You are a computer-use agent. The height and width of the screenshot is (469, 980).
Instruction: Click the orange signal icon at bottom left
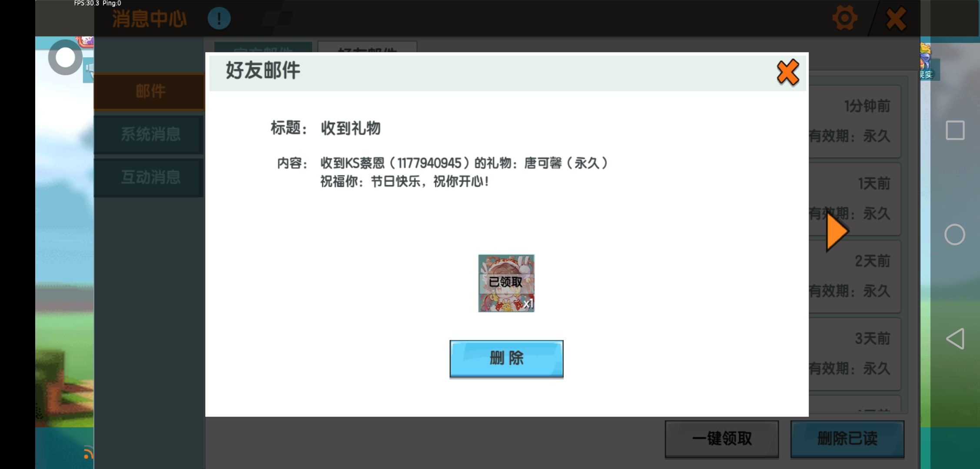88,453
